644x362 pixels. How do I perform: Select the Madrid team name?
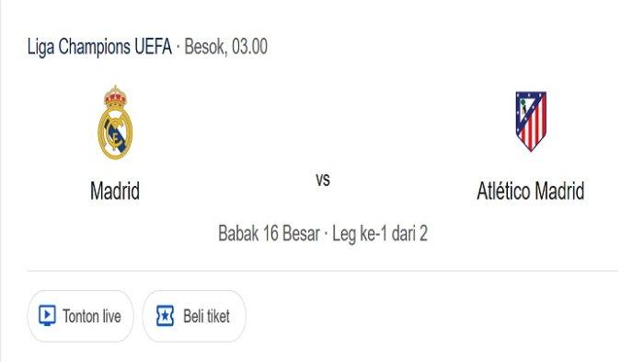[x=115, y=191]
